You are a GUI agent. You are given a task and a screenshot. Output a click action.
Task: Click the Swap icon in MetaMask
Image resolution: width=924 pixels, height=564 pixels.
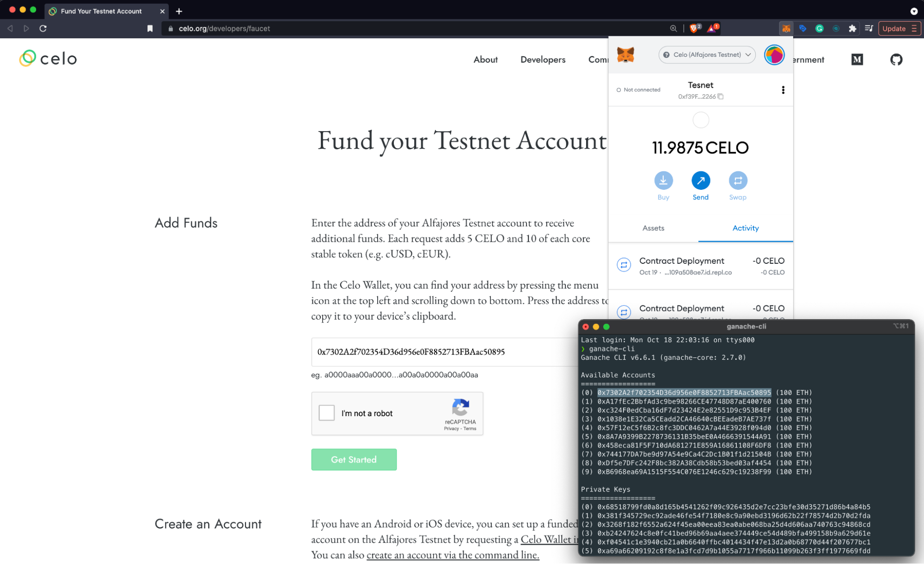pos(738,182)
